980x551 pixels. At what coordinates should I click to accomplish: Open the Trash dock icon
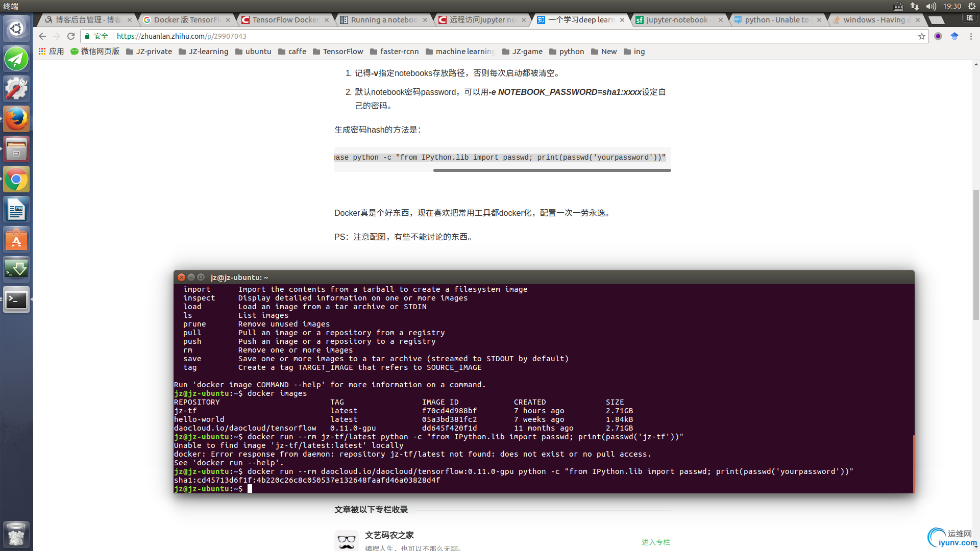click(16, 534)
